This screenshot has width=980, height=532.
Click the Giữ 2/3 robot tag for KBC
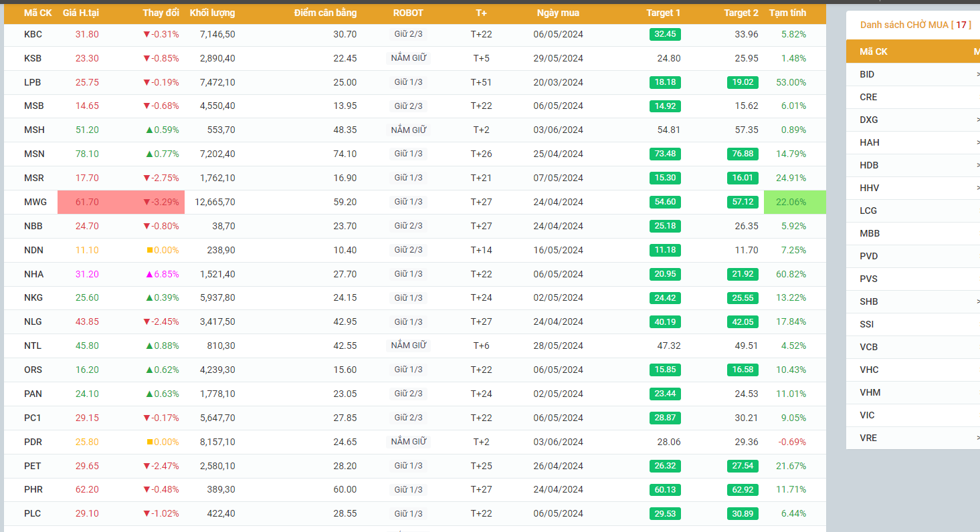pyautogui.click(x=408, y=34)
